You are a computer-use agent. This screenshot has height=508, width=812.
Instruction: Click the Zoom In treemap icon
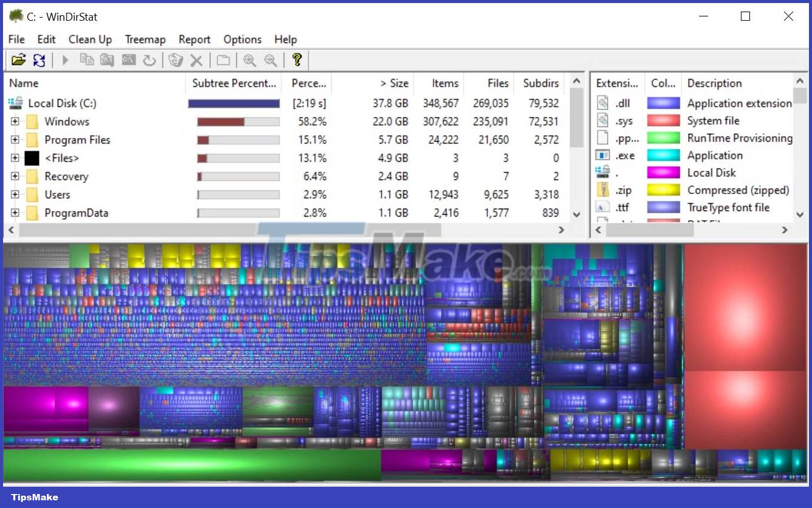(x=250, y=60)
